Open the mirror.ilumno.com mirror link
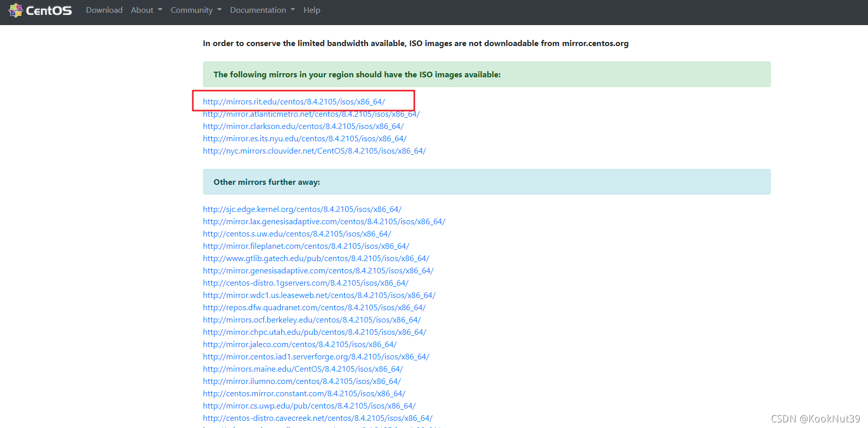This screenshot has width=868, height=428. [x=302, y=381]
